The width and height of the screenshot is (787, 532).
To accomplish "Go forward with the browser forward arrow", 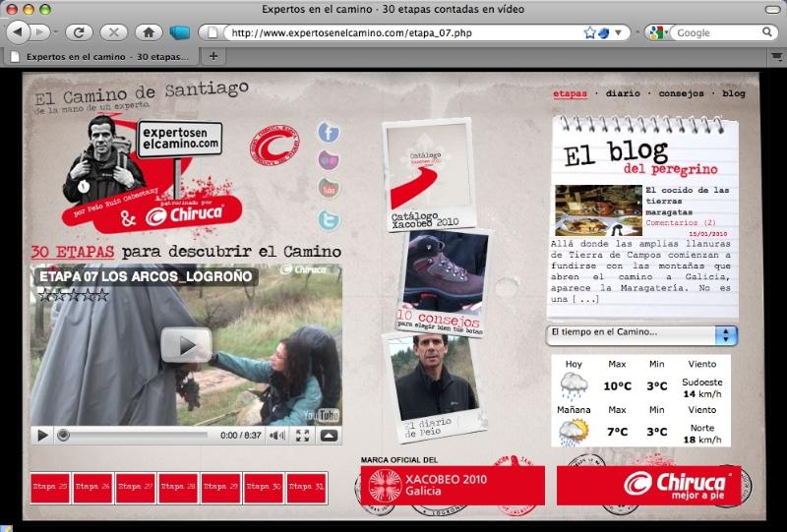I will [x=39, y=32].
